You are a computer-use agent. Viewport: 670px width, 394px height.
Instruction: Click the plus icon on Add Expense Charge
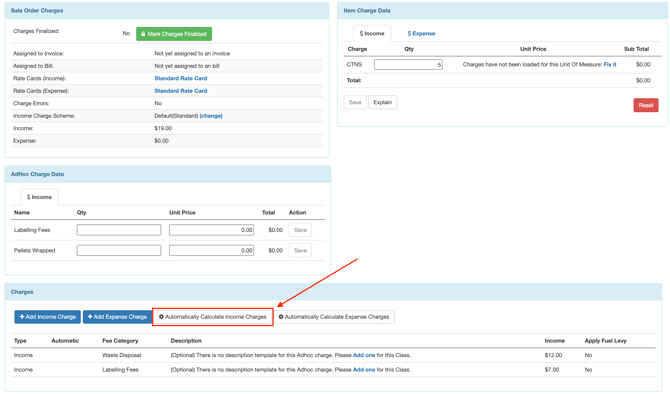point(90,317)
